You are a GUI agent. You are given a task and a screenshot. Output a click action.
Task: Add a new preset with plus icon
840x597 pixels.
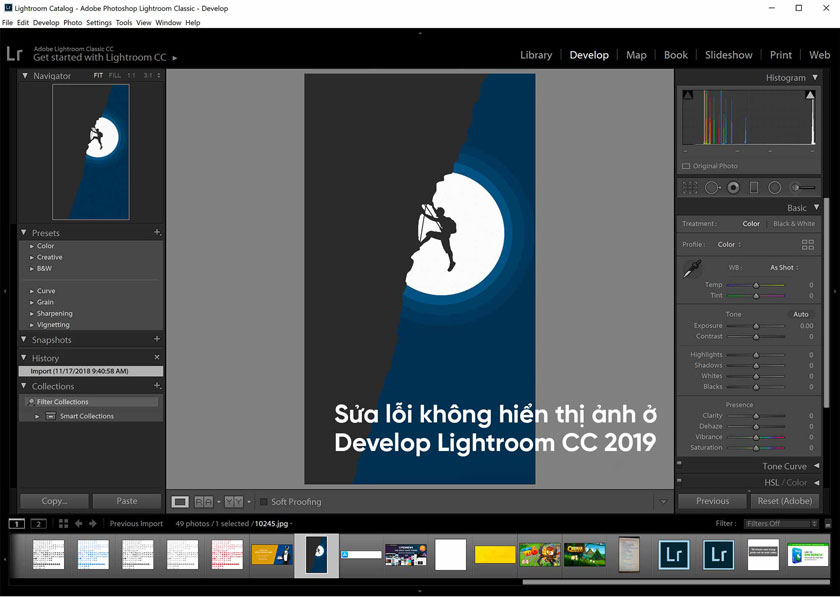coord(157,232)
